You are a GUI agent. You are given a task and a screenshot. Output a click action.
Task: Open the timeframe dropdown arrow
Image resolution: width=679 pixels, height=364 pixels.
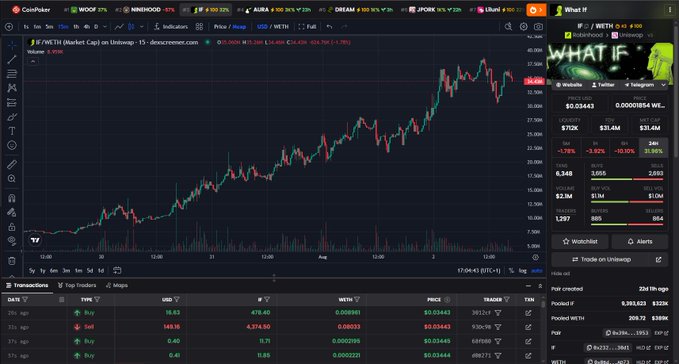(104, 27)
